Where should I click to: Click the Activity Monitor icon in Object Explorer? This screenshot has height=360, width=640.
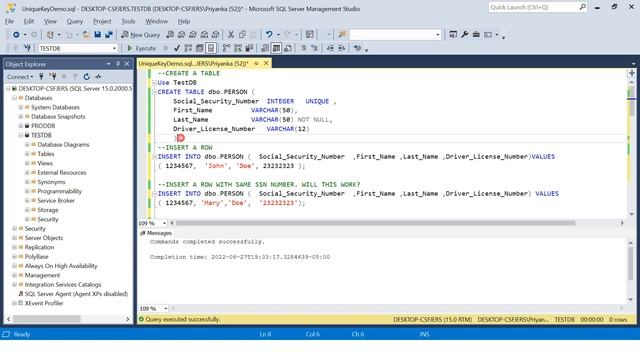(98, 77)
